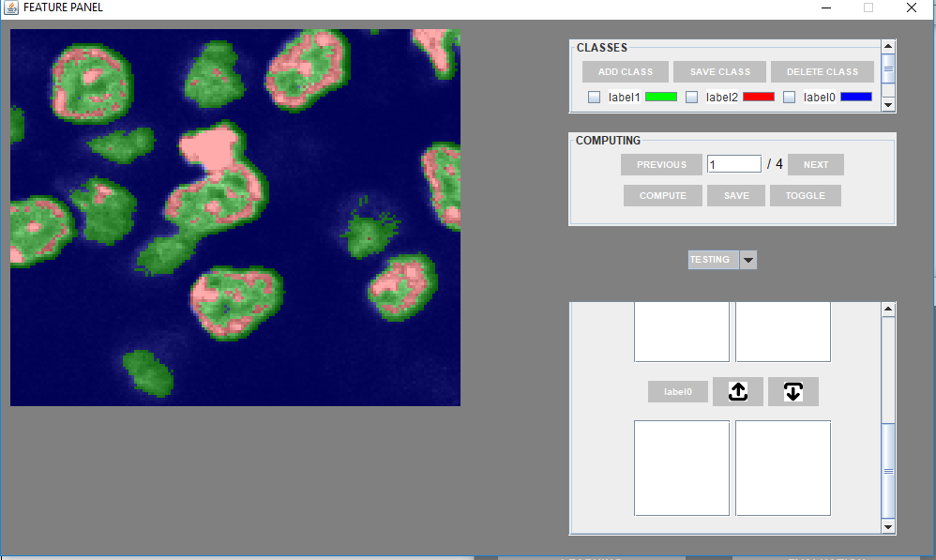Pick the blue label0 color swatch
Screen dimensions: 936x560
click(856, 97)
